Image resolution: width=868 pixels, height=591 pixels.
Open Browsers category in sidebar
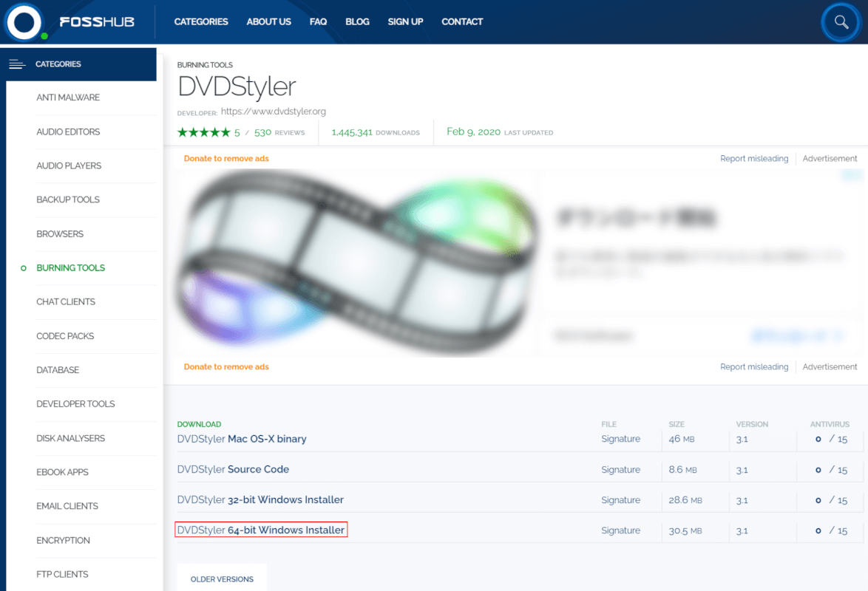60,233
